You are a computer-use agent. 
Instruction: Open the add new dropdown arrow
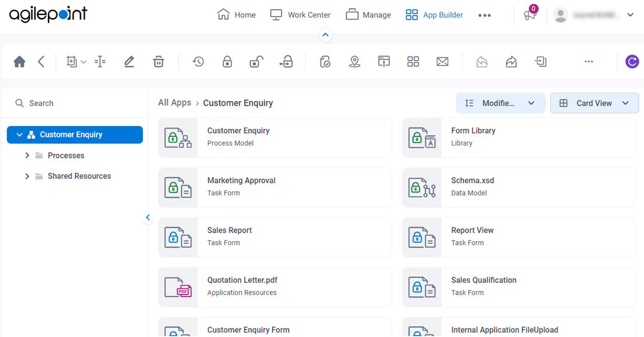click(84, 62)
